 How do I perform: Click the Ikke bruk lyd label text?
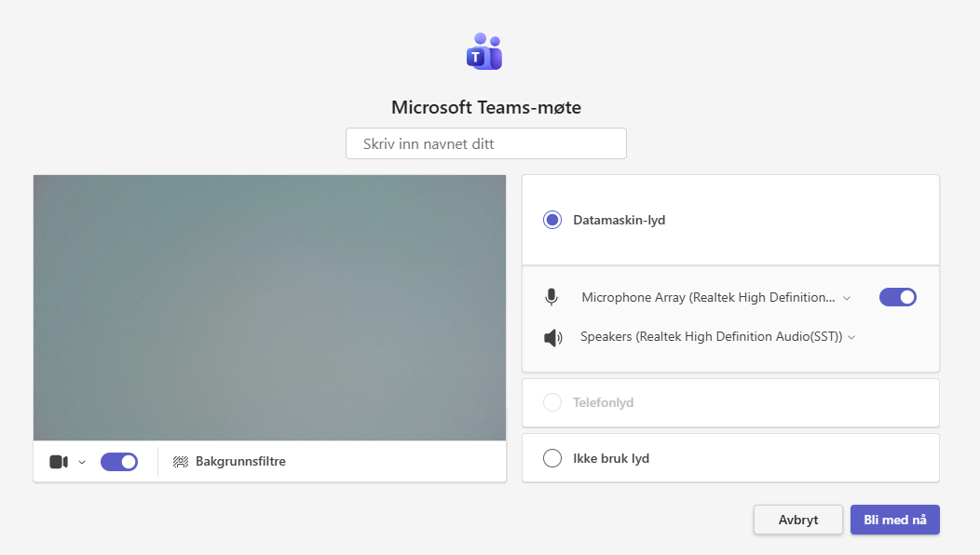point(611,458)
